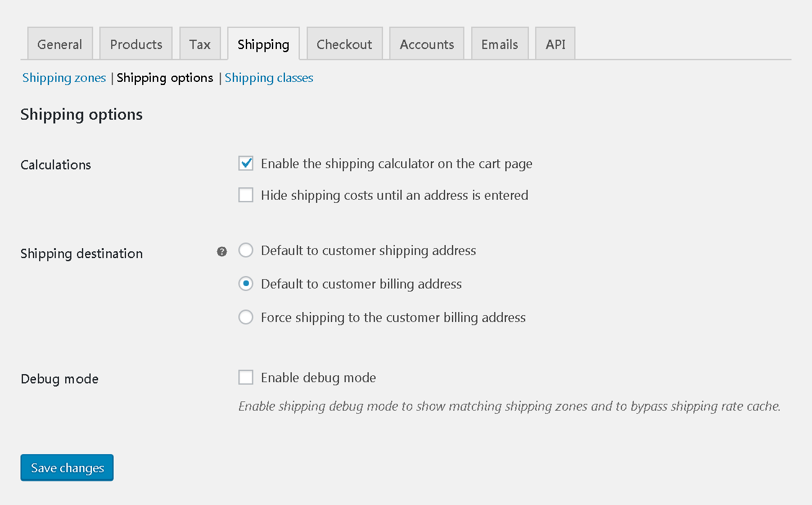
Task: Open the Accounts tab
Action: click(x=427, y=44)
